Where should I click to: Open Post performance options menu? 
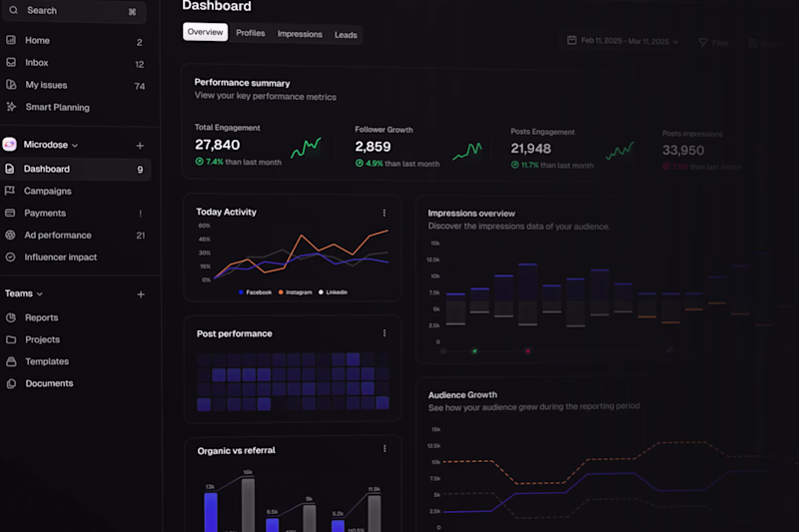tap(385, 333)
